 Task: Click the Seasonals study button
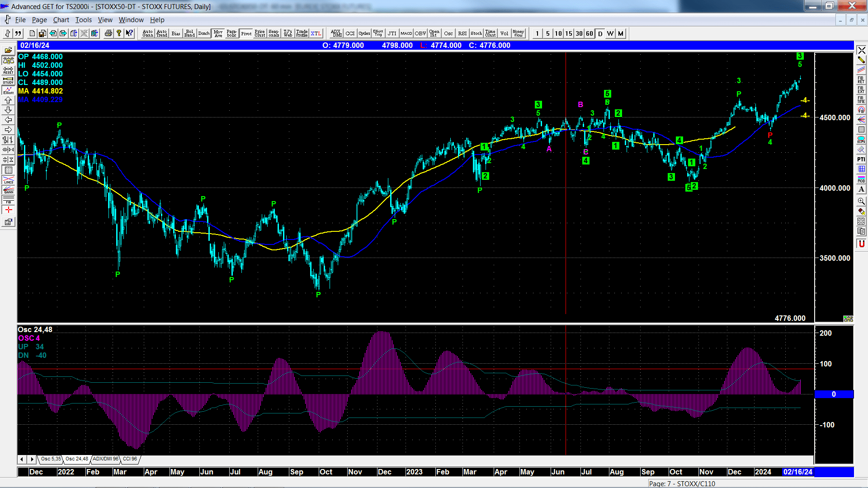click(274, 33)
